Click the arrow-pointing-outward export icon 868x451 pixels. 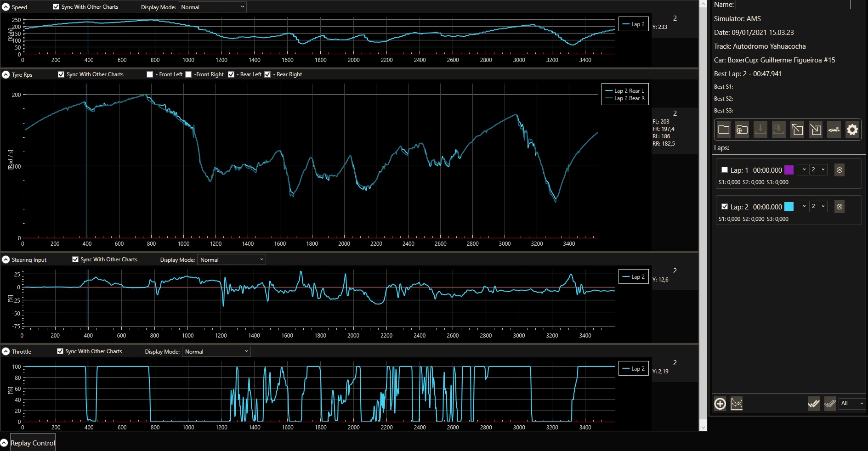tap(797, 130)
